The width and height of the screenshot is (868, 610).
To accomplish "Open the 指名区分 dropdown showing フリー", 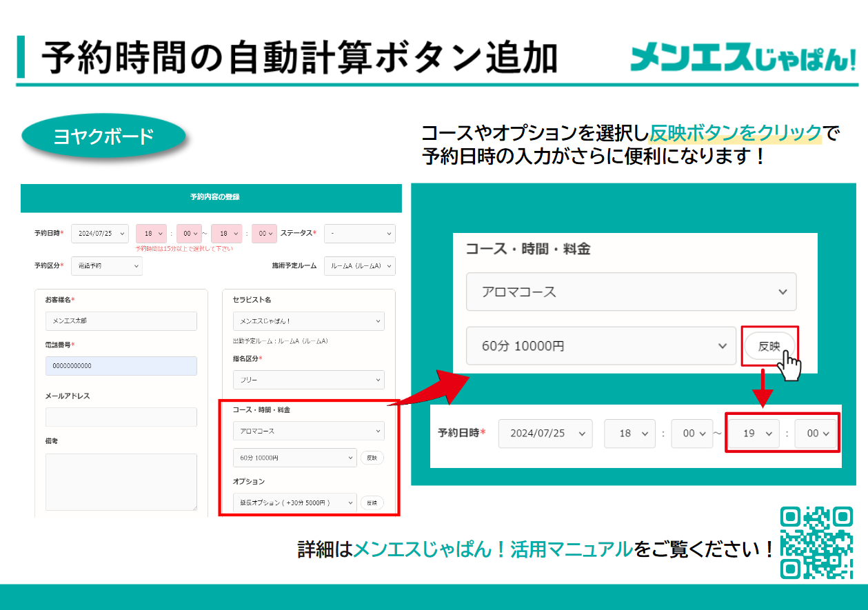I will pos(308,380).
